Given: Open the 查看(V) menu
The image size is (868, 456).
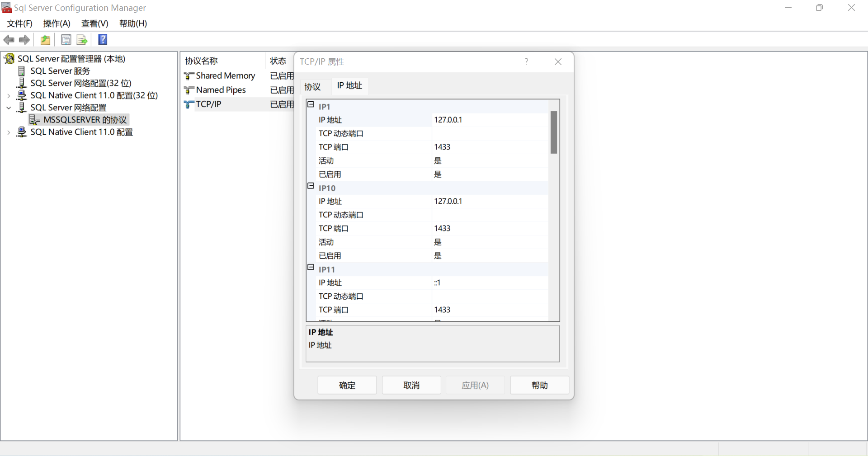Looking at the screenshot, I should coord(95,24).
